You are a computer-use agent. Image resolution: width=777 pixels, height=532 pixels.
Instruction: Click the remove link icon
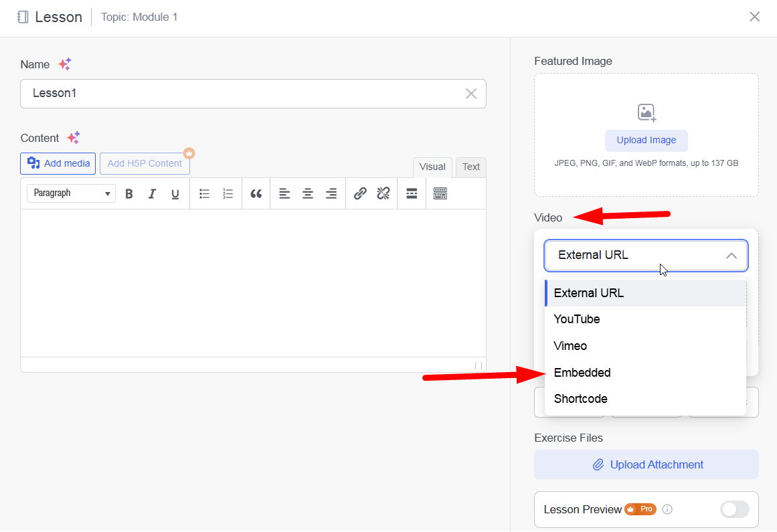pyautogui.click(x=383, y=194)
